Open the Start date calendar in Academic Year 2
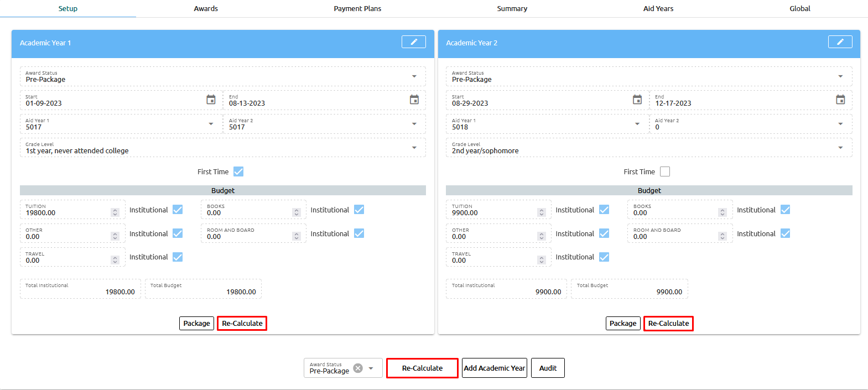Screen dimensions: 868x390 [x=637, y=100]
